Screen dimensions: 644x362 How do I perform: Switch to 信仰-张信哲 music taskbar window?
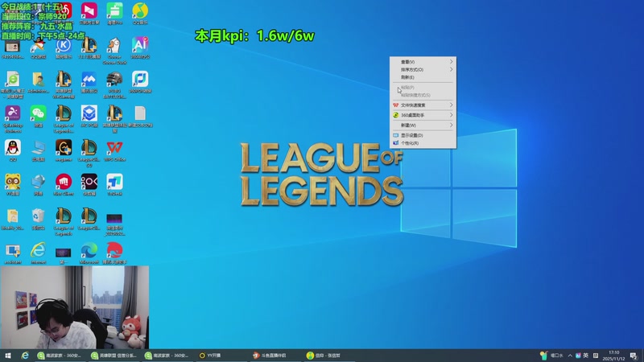click(x=329, y=356)
